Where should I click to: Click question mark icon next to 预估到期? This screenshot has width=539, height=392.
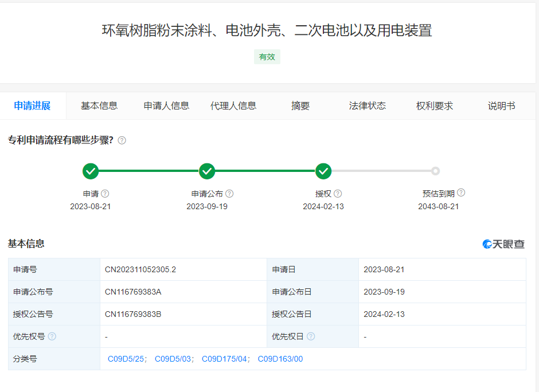(461, 193)
